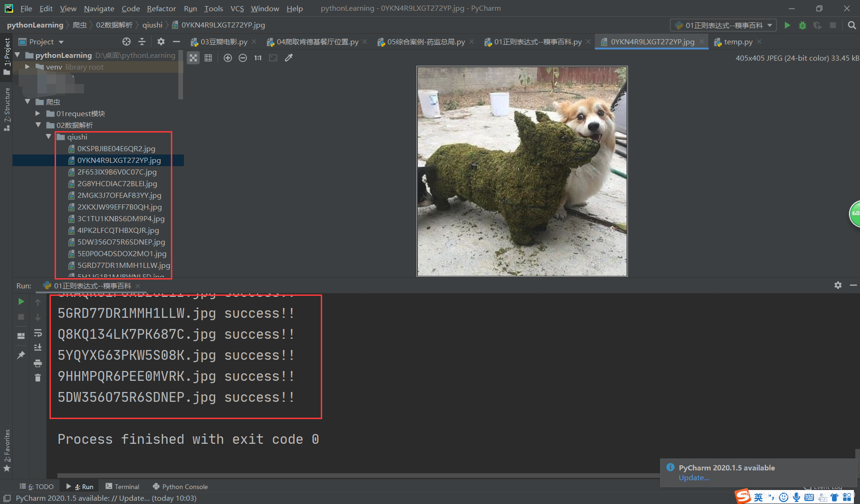Zoom out of the image
The height and width of the screenshot is (504, 860).
tap(243, 58)
